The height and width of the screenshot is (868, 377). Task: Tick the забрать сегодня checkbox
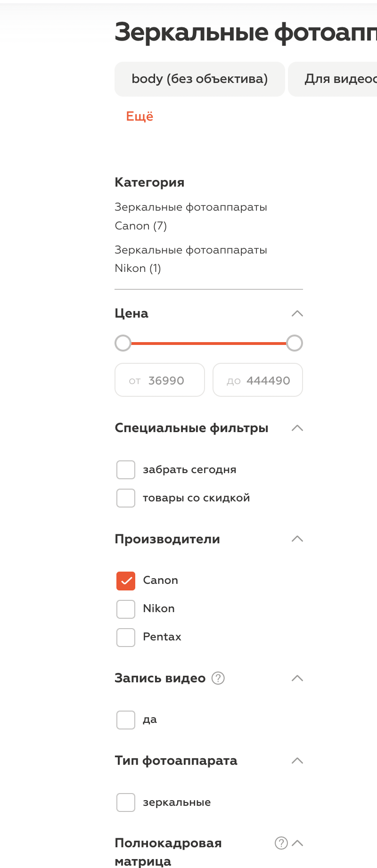point(126,470)
